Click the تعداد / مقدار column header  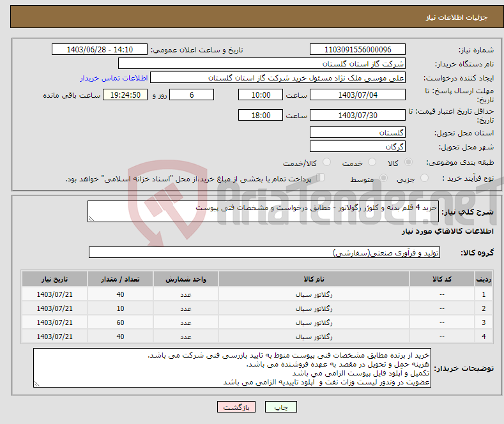click(120, 279)
